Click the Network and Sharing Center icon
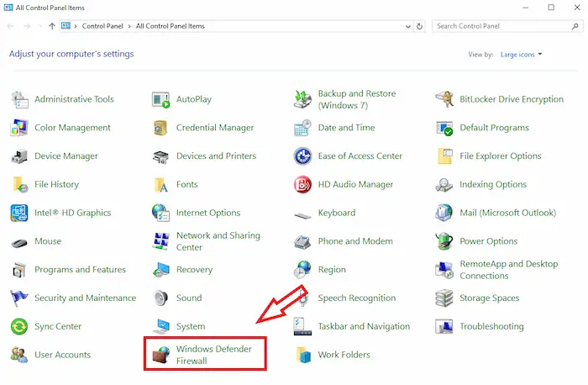The width and height of the screenshot is (588, 385). point(161,241)
